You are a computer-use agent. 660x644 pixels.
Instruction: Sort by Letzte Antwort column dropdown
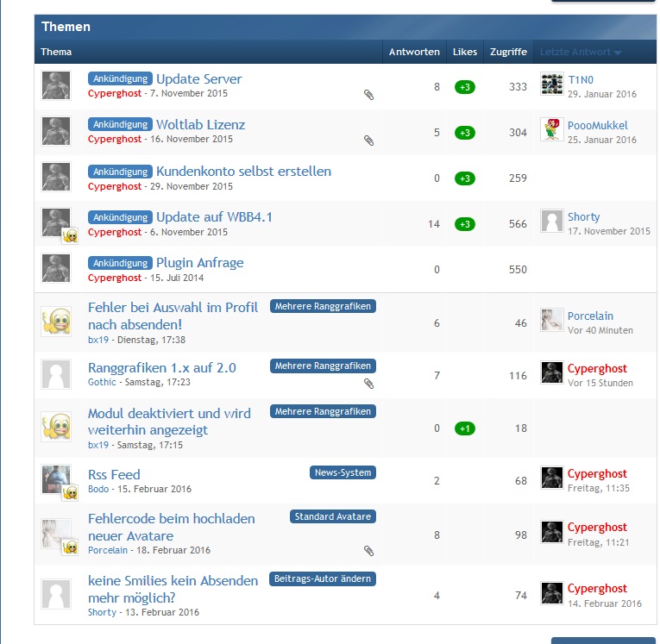580,53
